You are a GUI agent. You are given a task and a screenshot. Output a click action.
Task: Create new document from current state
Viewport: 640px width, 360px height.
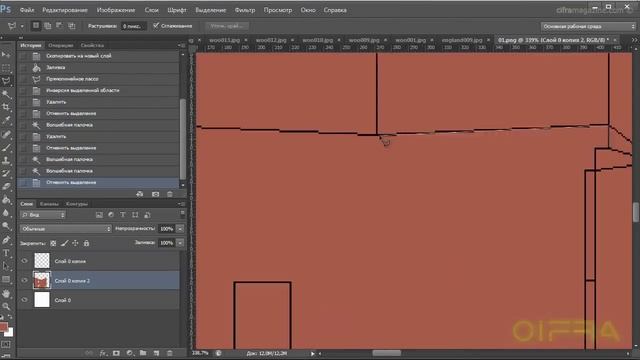click(x=140, y=194)
